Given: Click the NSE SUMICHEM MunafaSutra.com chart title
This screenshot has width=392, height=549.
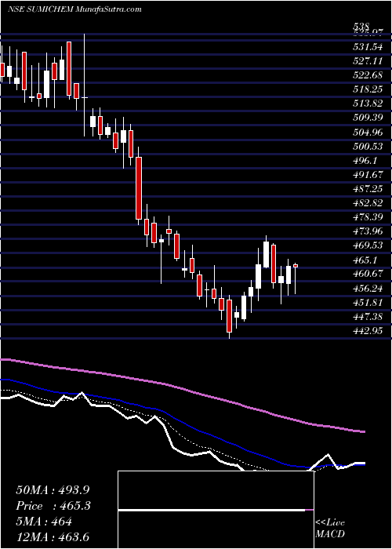Looking at the screenshot, I should point(74,9).
